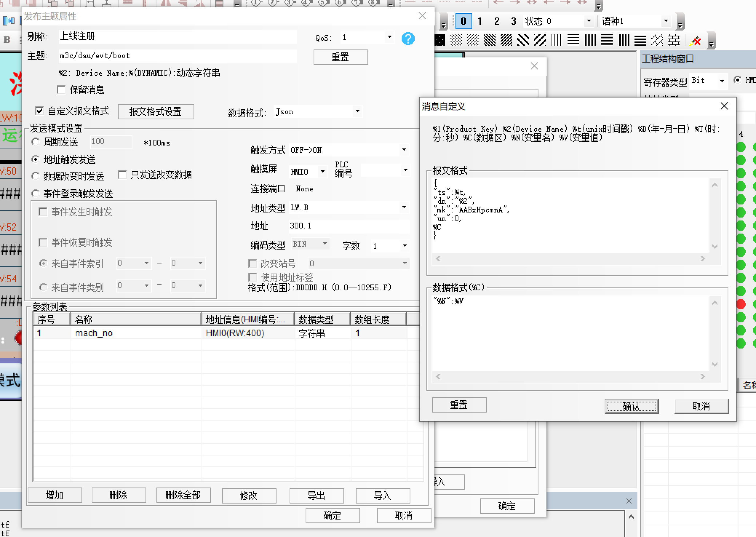This screenshot has height=537, width=756.
Task: Select the thin backslash diagonal hatch pattern
Action: [456, 40]
